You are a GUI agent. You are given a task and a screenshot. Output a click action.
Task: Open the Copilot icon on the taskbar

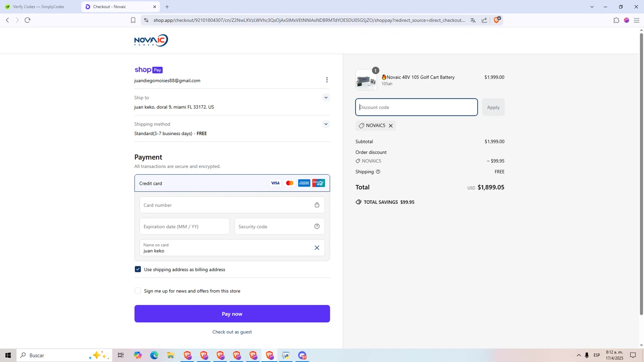138,355
